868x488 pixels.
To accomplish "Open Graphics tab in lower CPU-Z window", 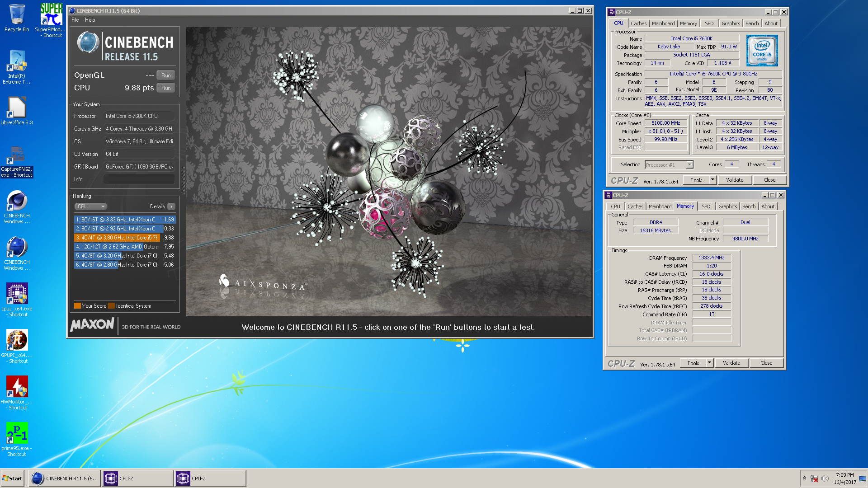I will (728, 206).
